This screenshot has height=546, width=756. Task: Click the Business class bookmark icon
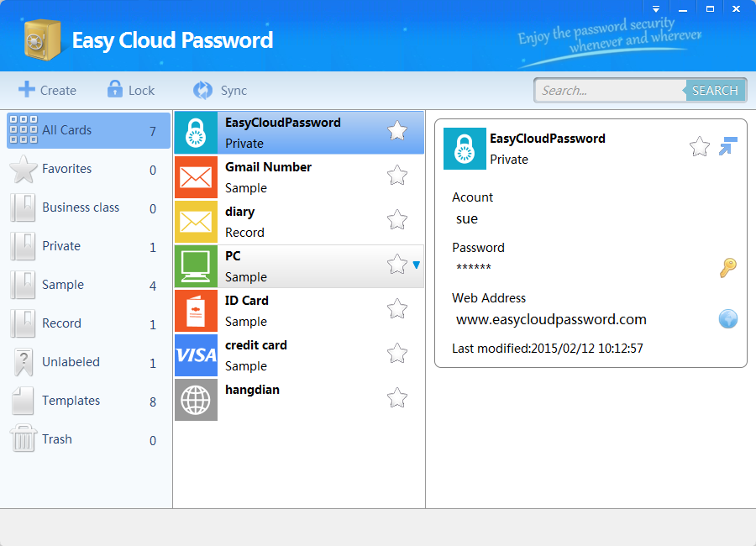tap(23, 207)
